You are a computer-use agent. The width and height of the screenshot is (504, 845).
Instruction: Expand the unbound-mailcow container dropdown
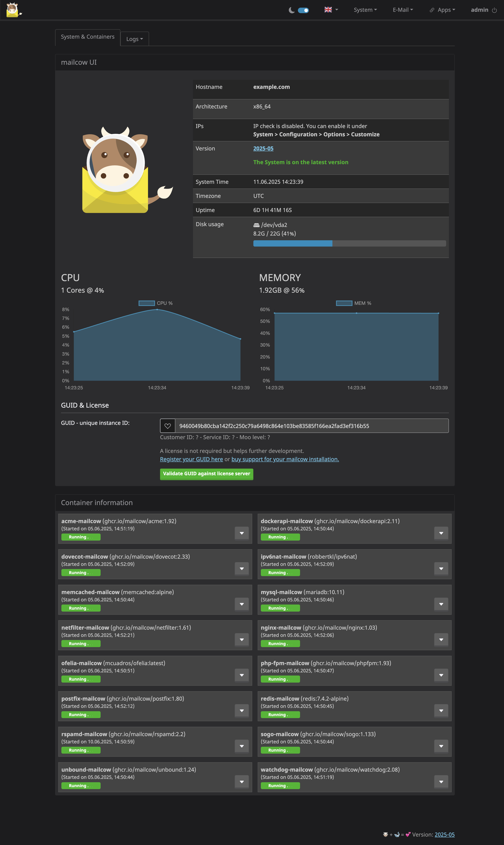(x=242, y=782)
